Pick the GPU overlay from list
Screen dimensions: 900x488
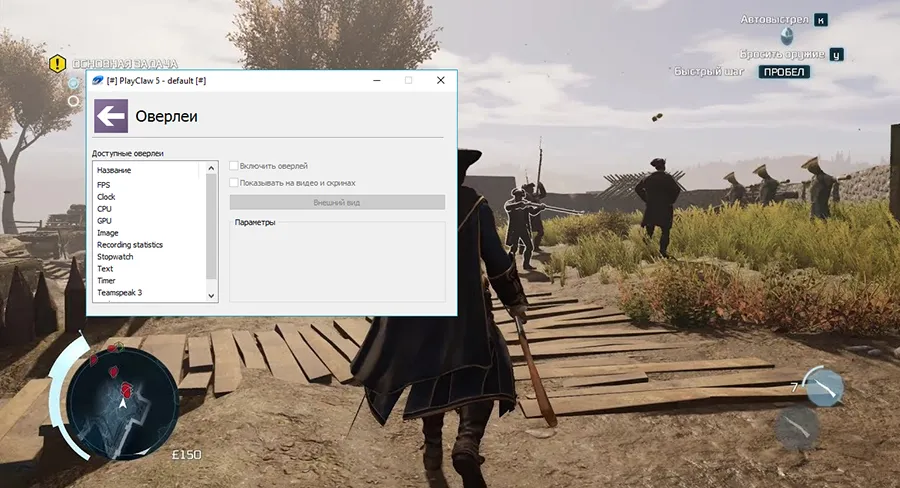[x=104, y=221]
